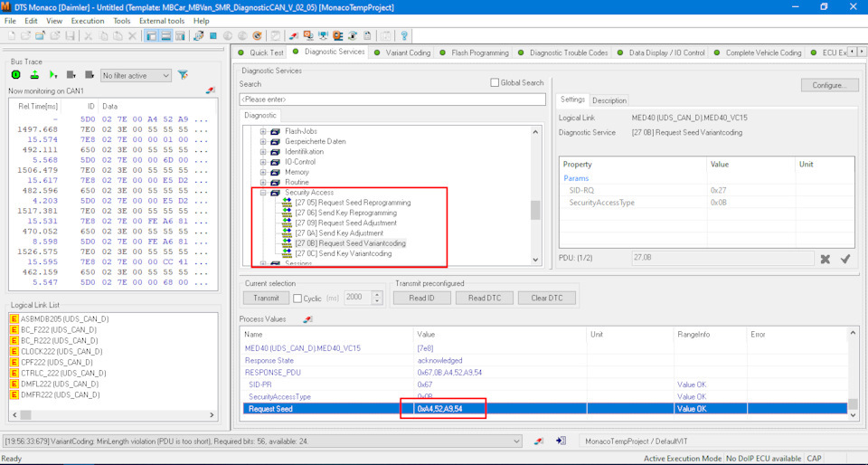
Task: Clear bus trace using eraser icon
Action: point(211,91)
